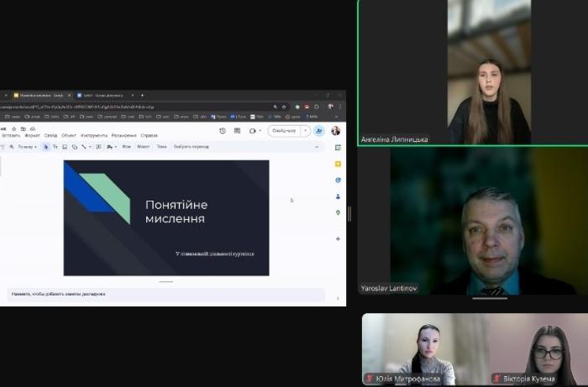Open Google Keep in side panel
This screenshot has width=588, height=387.
(338, 164)
